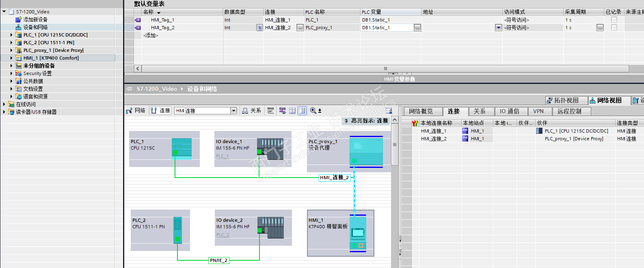The height and width of the screenshot is (268, 644).
Task: Toggle the 连接 connections mode button
Action: click(x=160, y=111)
